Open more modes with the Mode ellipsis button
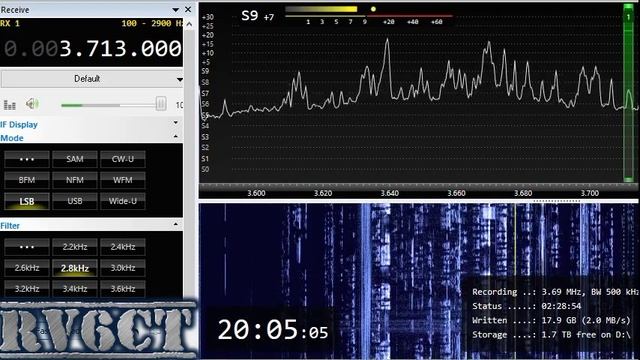The height and width of the screenshot is (360, 640). [27, 159]
